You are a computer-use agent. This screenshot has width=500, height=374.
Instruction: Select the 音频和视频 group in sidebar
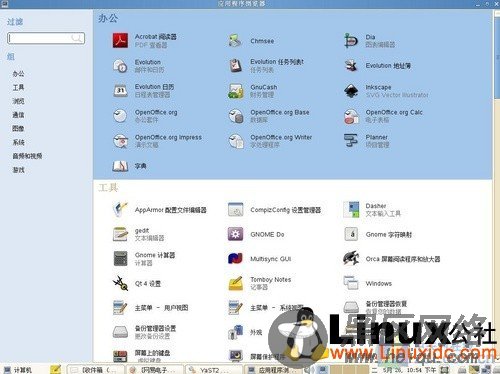27,156
